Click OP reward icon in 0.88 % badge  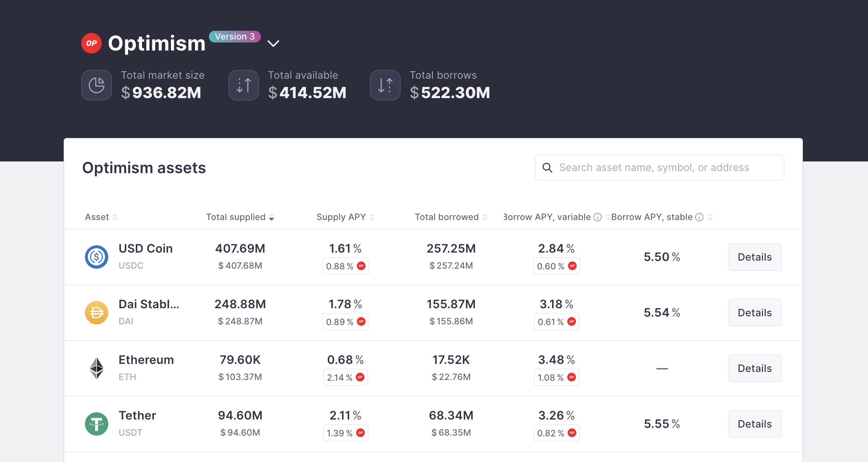[361, 266]
